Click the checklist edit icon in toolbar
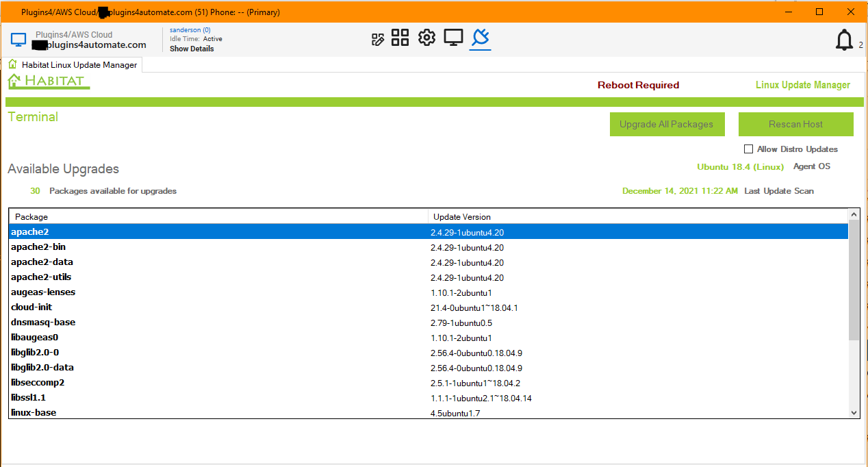This screenshot has height=467, width=868. coord(378,39)
